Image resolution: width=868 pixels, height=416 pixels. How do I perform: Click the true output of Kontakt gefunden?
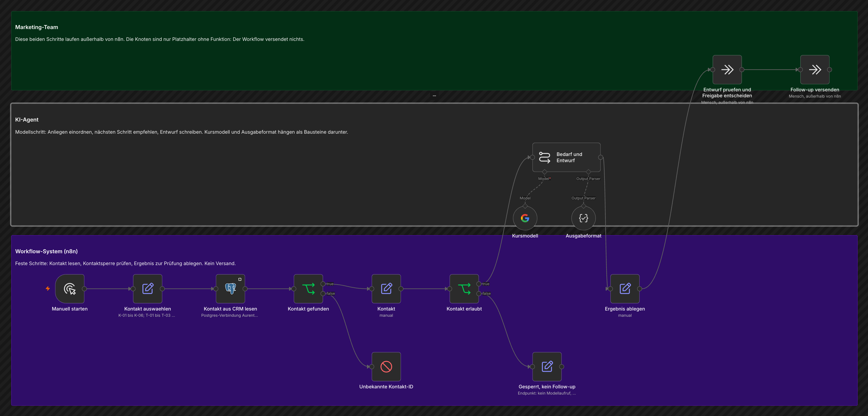pos(323,284)
